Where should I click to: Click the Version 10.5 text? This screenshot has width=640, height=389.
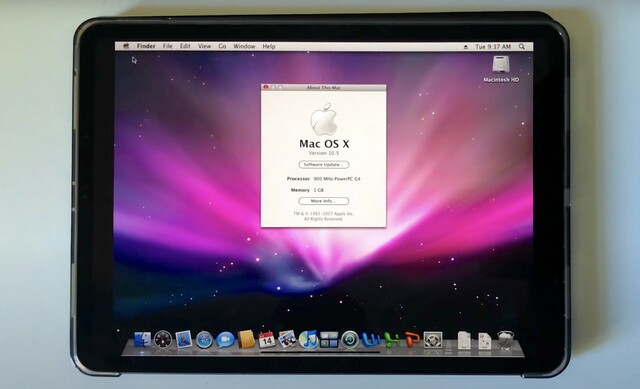click(324, 153)
